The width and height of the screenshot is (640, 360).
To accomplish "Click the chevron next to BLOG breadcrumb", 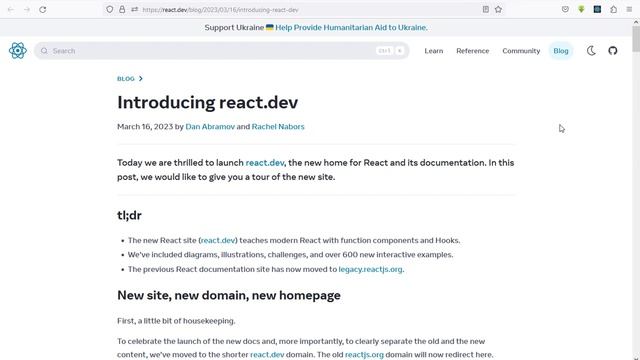I will 141,79.
